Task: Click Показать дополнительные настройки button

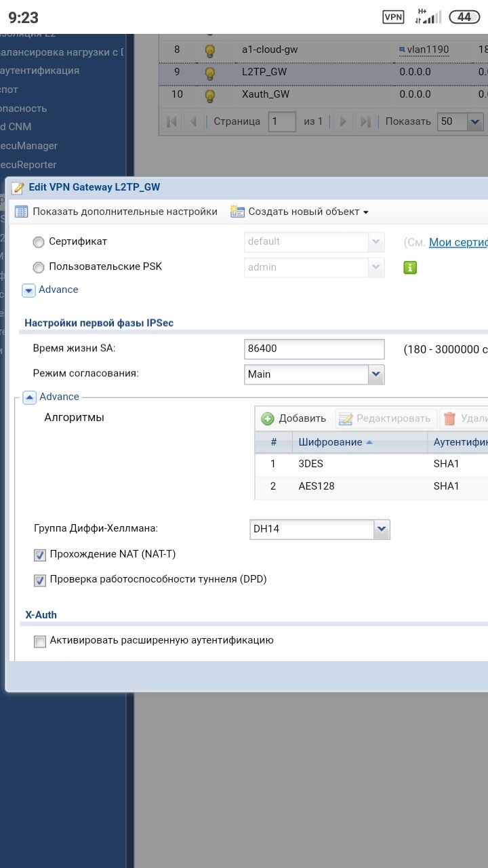Action: (117, 212)
